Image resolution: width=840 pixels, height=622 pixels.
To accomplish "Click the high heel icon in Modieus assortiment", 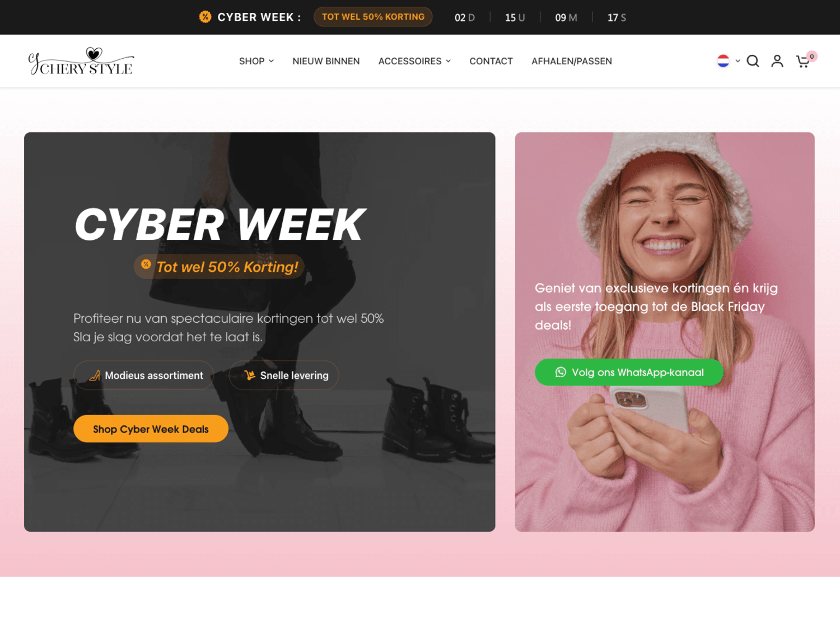I will (95, 375).
